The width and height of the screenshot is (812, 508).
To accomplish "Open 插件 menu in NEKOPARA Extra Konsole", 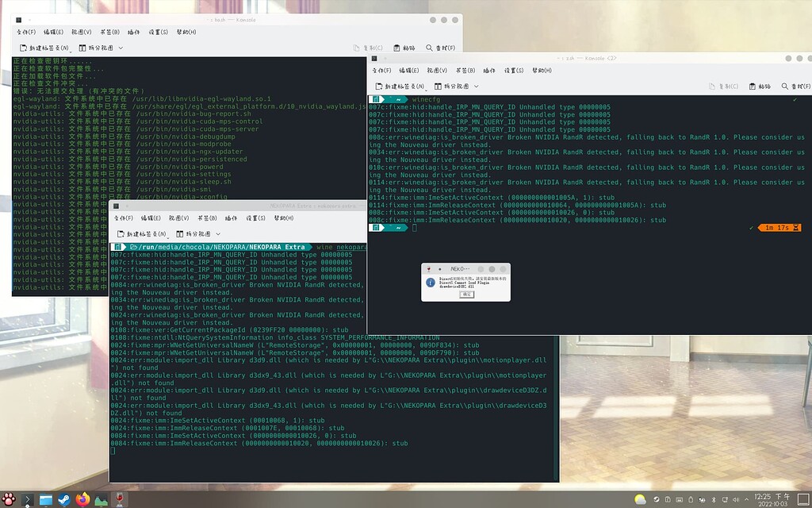I will (x=231, y=218).
